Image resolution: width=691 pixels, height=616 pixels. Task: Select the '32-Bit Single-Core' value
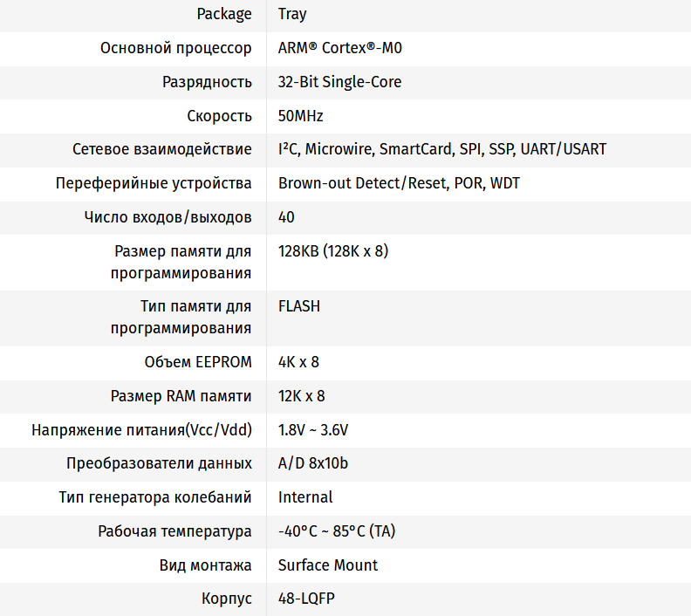(339, 82)
